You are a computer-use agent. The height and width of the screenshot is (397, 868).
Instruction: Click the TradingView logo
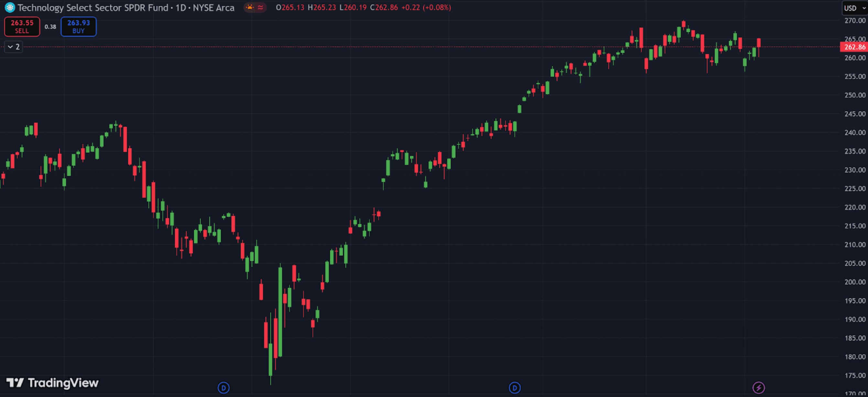(x=53, y=382)
